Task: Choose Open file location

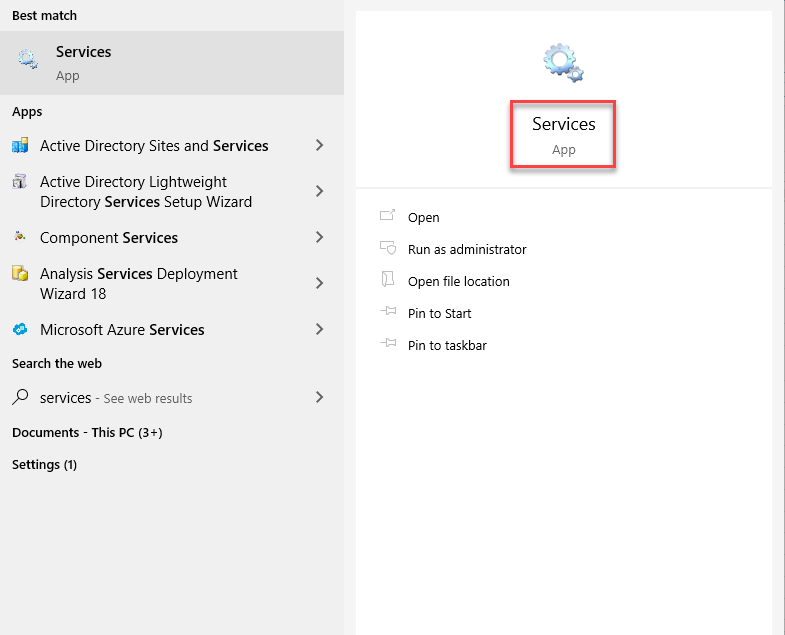Action: tap(459, 281)
